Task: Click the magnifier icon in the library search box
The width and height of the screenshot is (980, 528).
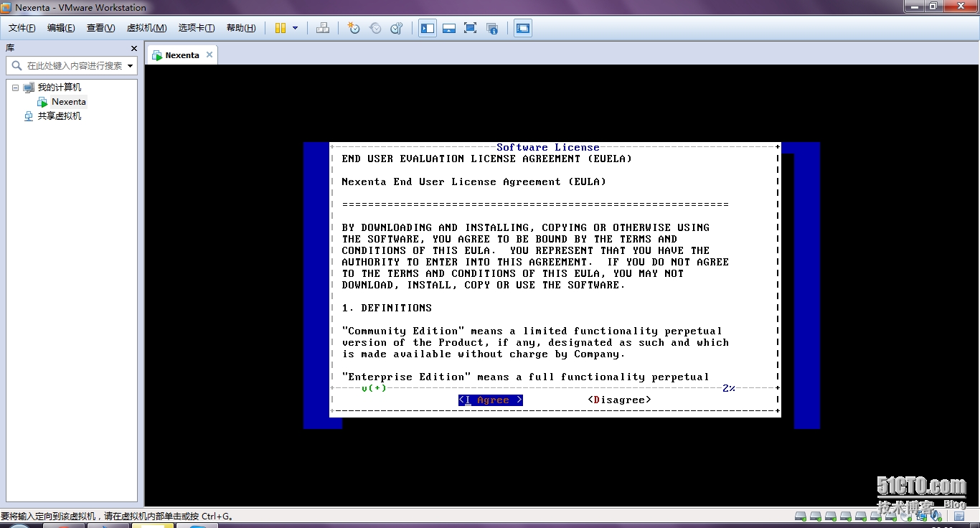Action: click(17, 65)
